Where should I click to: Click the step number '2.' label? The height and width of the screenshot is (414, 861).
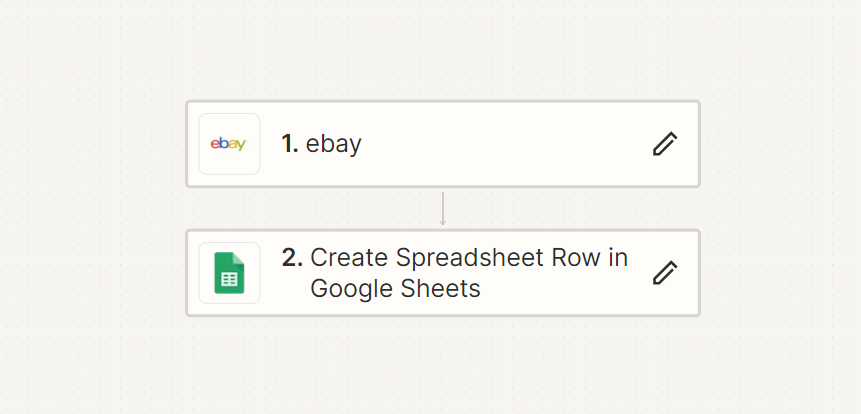(x=292, y=258)
